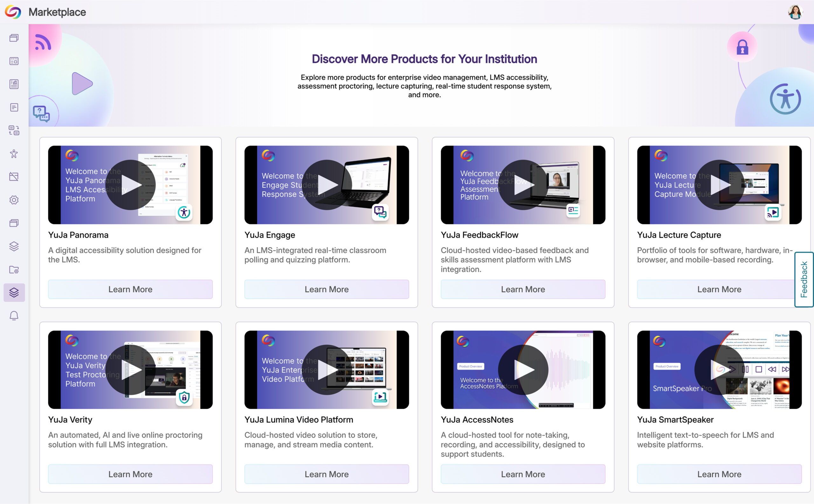Click the accessibility badge on the Panorama thumbnail
This screenshot has height=504, width=814.
tap(184, 212)
